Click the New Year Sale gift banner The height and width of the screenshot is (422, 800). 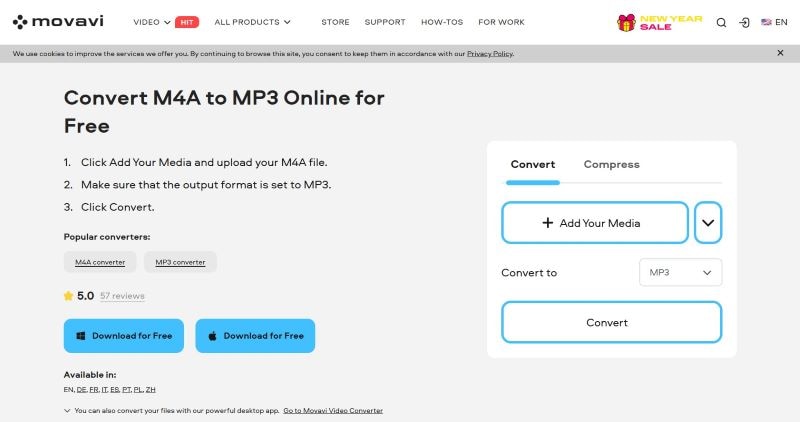[659, 22]
